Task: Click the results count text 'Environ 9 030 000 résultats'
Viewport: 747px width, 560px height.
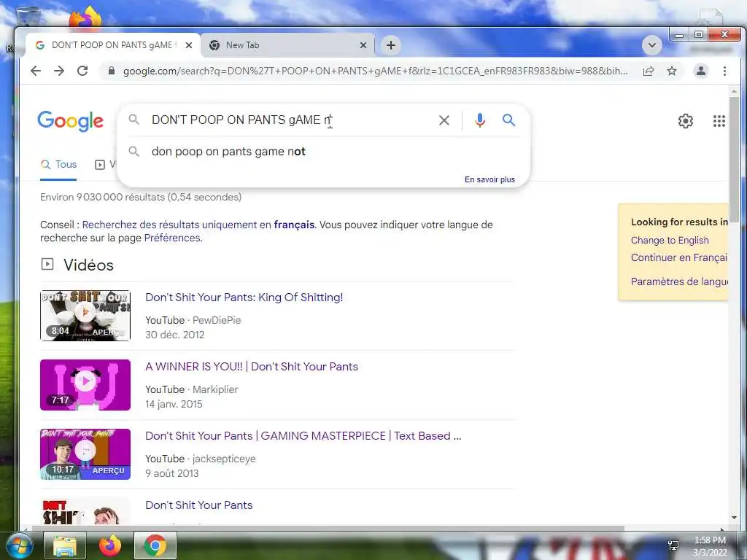Action: click(x=141, y=197)
